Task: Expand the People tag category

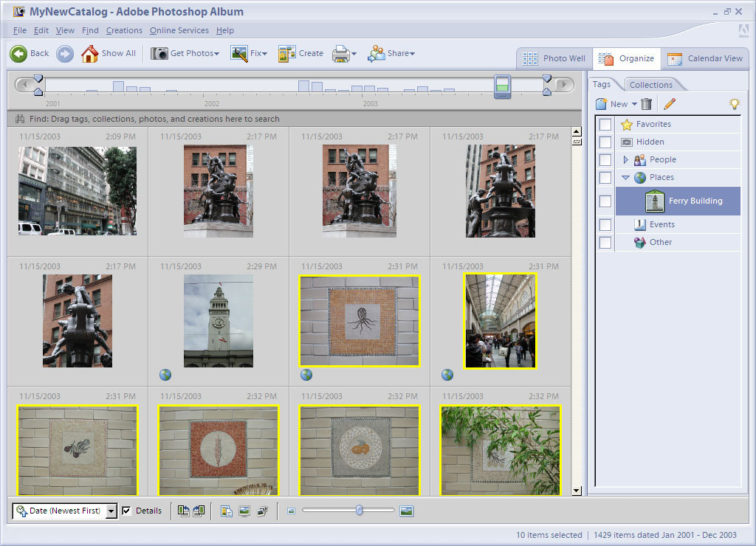Action: coord(626,159)
